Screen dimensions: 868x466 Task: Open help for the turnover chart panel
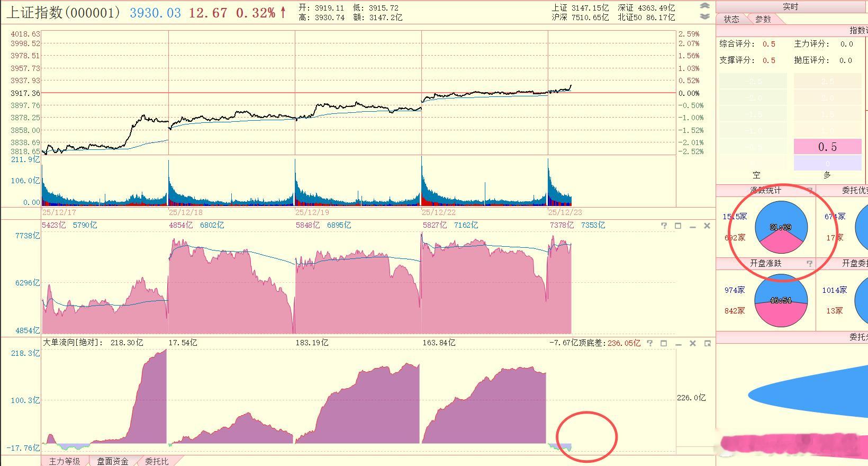(x=664, y=226)
